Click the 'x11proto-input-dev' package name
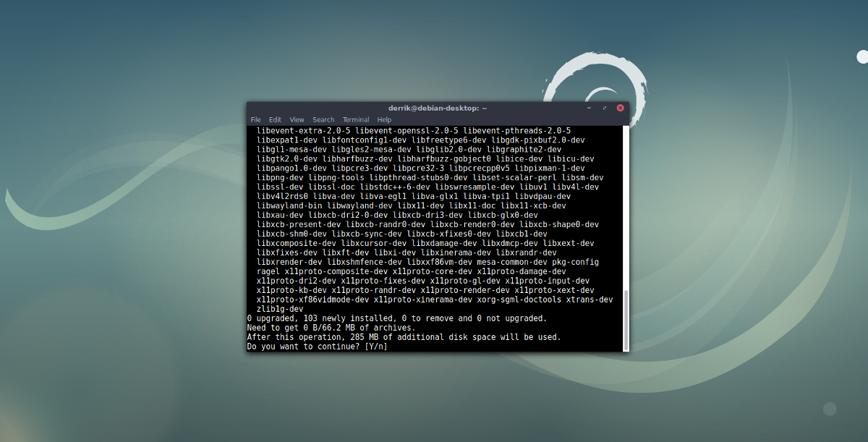The height and width of the screenshot is (442, 868). tap(547, 281)
